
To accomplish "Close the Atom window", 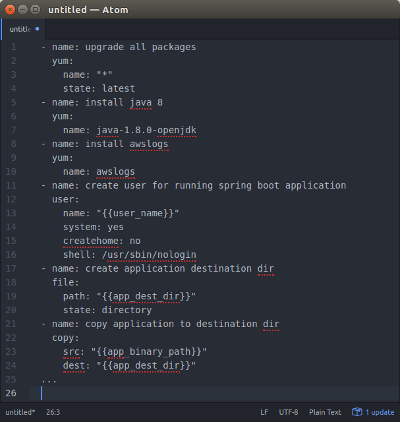I will pos(10,9).
